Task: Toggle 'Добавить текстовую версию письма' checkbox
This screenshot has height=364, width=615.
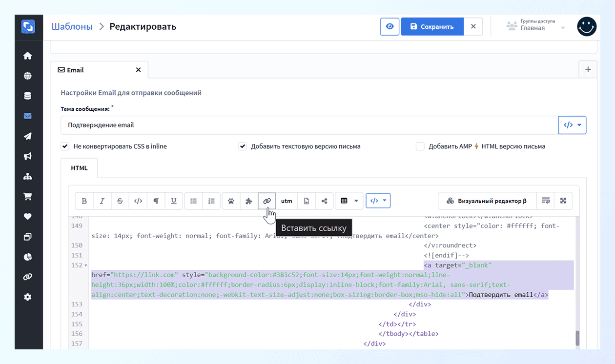Action: pyautogui.click(x=243, y=146)
